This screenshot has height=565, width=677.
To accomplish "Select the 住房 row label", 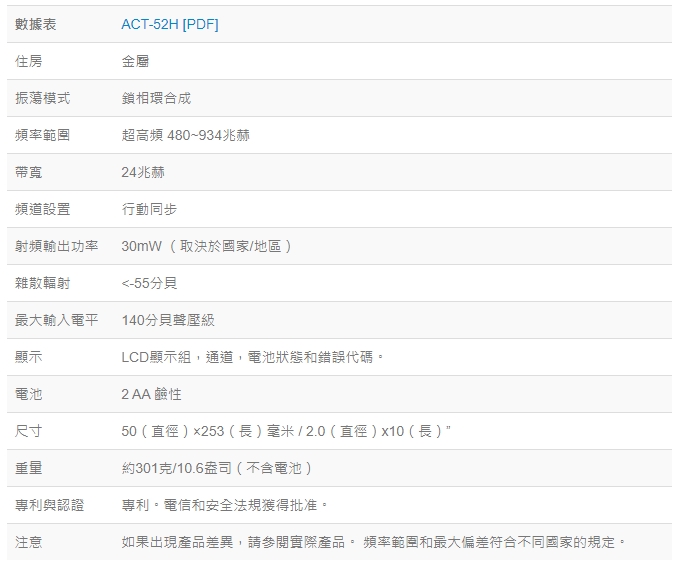I will tap(29, 61).
